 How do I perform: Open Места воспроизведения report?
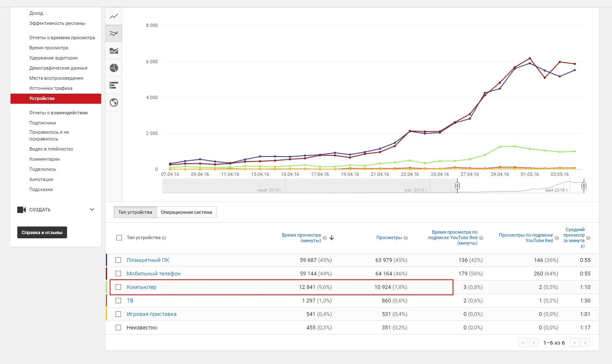point(56,78)
